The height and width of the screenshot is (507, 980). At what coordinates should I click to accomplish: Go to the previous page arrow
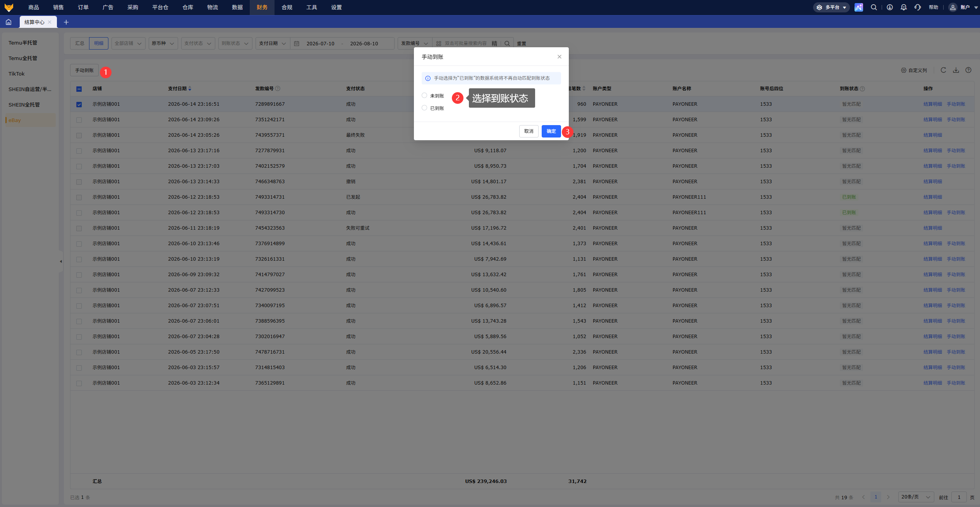point(863,497)
